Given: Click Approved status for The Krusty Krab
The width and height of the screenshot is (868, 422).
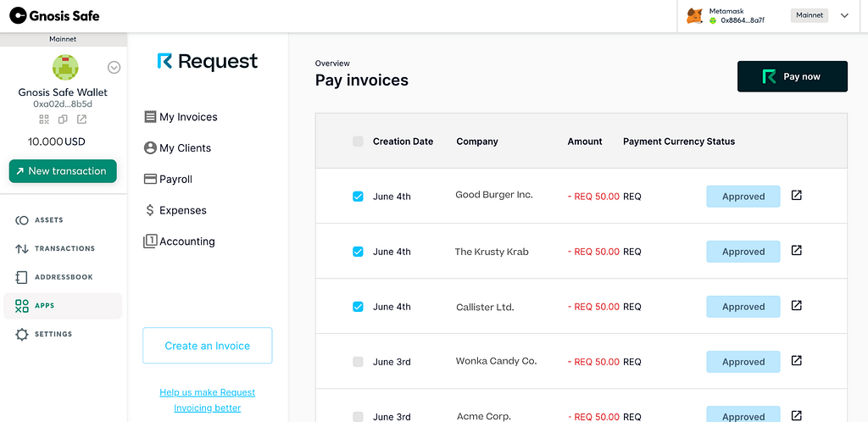Looking at the screenshot, I should [x=743, y=252].
